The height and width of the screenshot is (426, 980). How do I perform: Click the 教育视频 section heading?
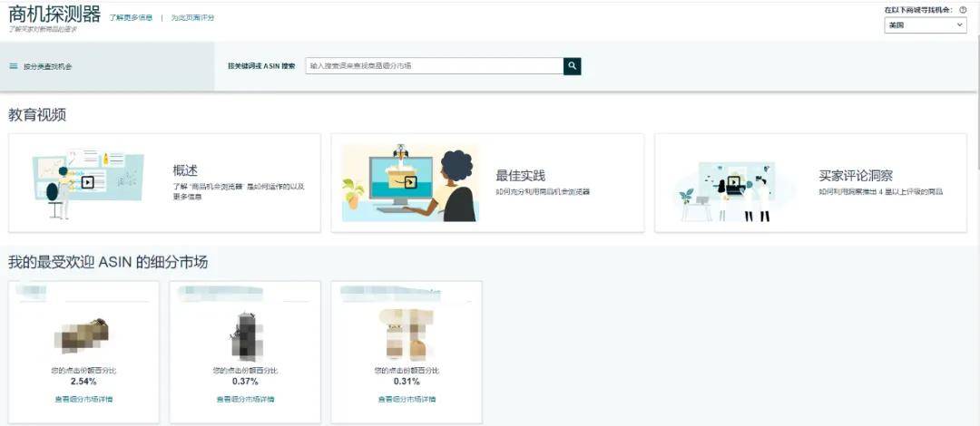pyautogui.click(x=37, y=115)
